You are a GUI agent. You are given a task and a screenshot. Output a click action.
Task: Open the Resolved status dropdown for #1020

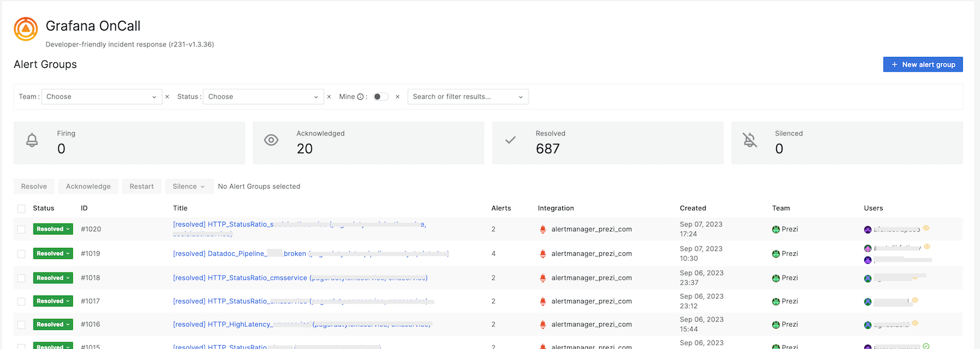(53, 229)
